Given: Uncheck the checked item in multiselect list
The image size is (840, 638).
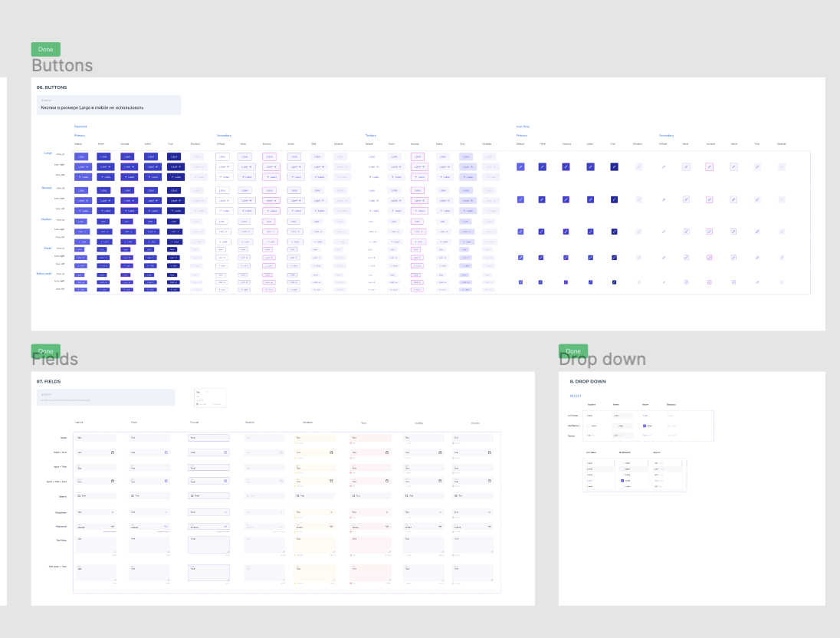Looking at the screenshot, I should pos(622,480).
